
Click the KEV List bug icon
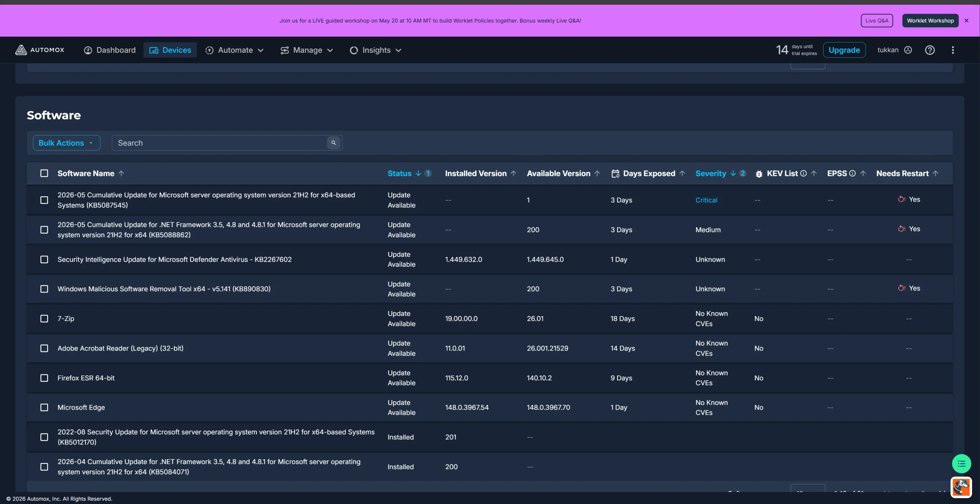click(759, 174)
